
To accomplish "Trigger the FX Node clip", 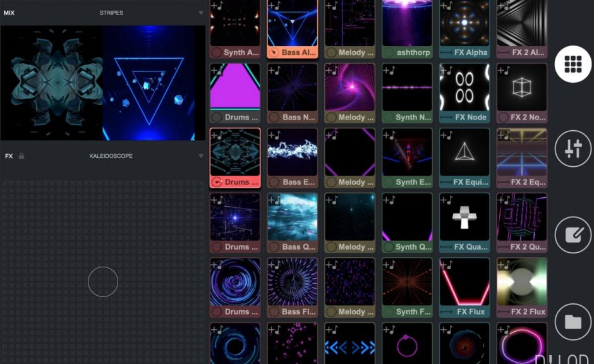I will [464, 88].
